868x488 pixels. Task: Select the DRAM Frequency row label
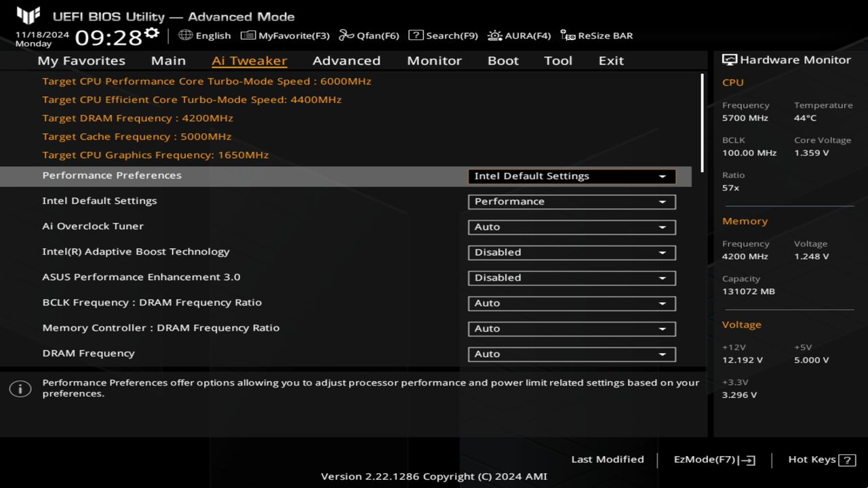click(x=88, y=353)
